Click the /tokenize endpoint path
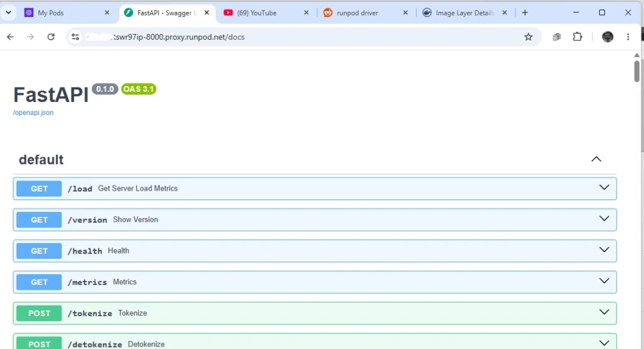The height and width of the screenshot is (349, 644). [x=89, y=313]
